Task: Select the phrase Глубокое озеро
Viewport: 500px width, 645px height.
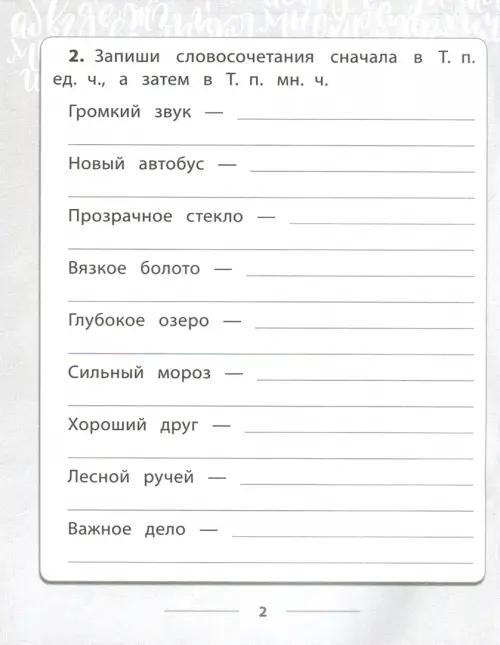Action: 139,320
